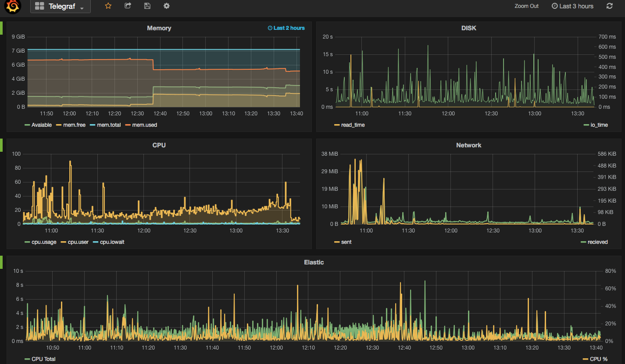625x364 pixels.
Task: Click the Memory panel Last 2 hours override
Action: coord(286,28)
